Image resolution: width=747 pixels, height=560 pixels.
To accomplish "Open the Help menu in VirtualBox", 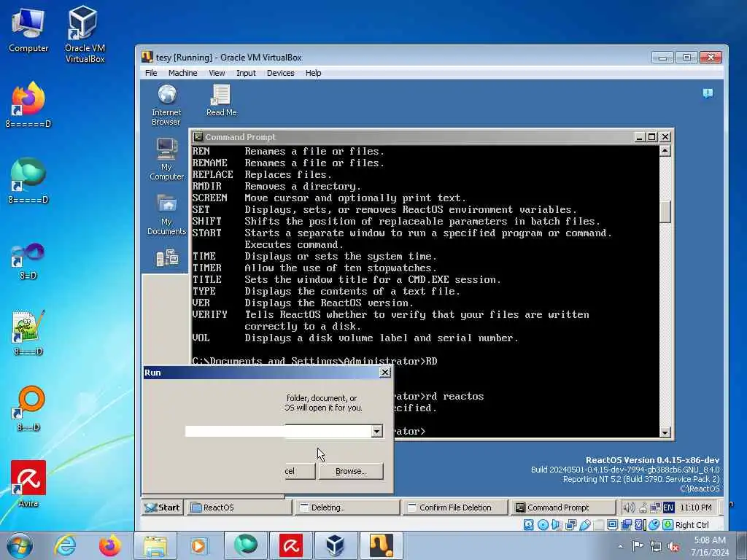I will (313, 73).
